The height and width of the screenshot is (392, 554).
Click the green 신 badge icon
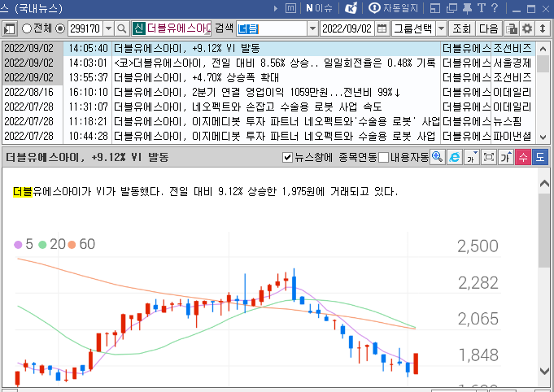138,28
